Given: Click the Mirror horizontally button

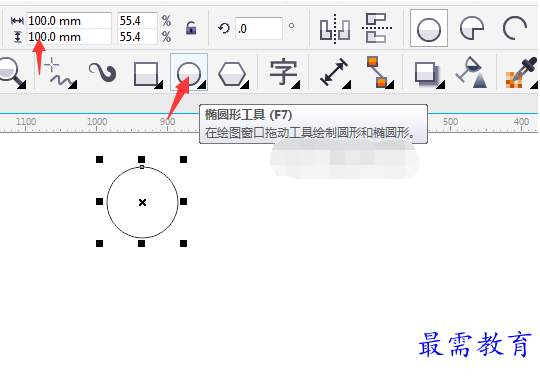Looking at the screenshot, I should (335, 29).
